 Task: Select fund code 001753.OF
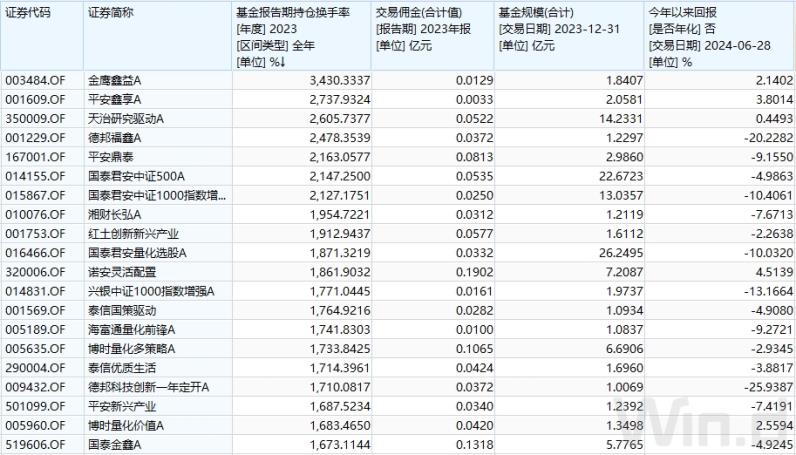point(36,234)
